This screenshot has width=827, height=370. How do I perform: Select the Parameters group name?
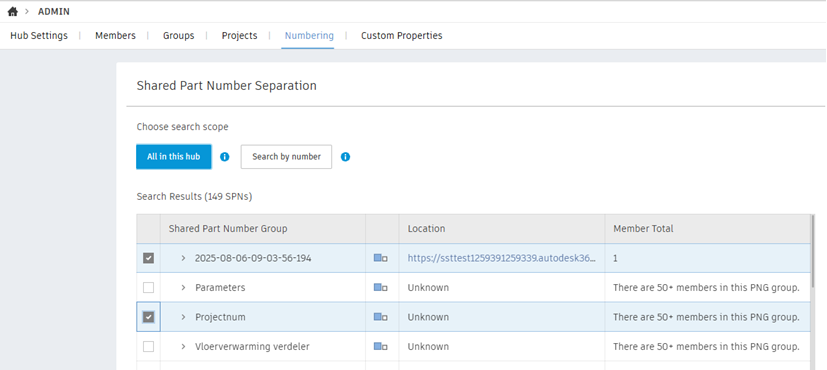click(x=220, y=288)
